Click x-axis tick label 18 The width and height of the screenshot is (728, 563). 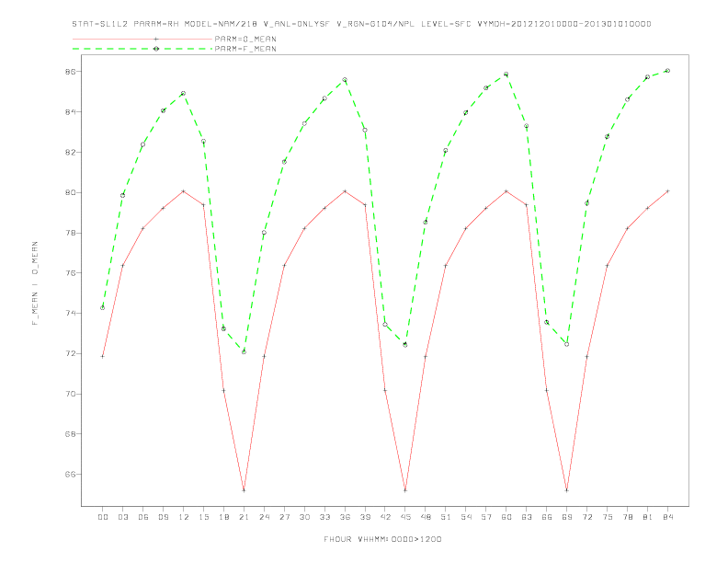(223, 517)
